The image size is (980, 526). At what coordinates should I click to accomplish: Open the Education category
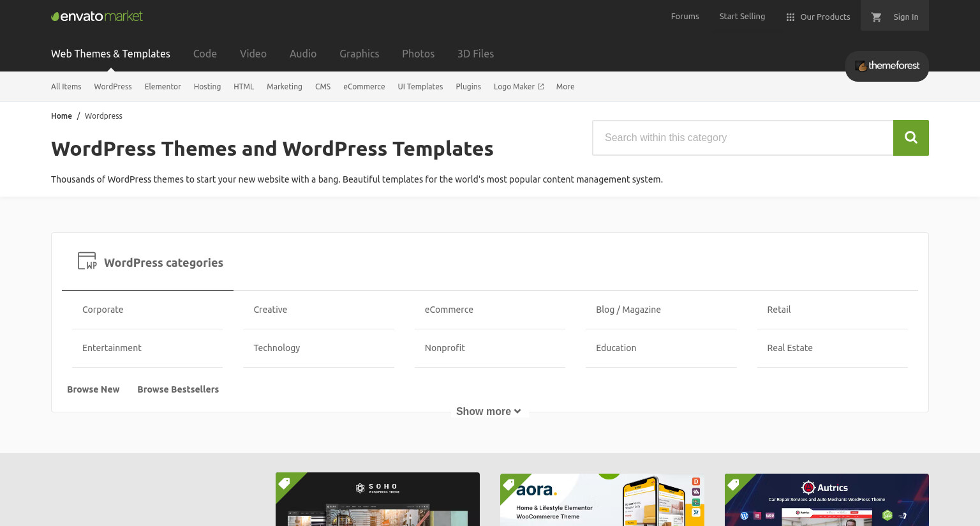click(x=616, y=348)
